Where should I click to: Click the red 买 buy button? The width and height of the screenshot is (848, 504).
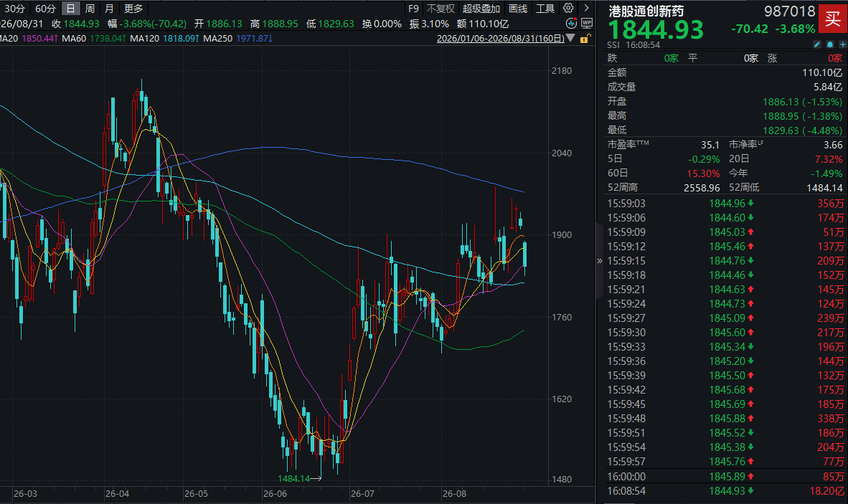pos(833,19)
